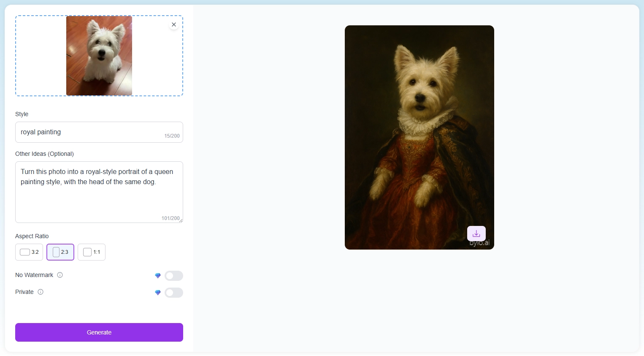The height and width of the screenshot is (356, 644).
Task: Click the landscape frame icon in 3:2 option
Action: click(24, 252)
